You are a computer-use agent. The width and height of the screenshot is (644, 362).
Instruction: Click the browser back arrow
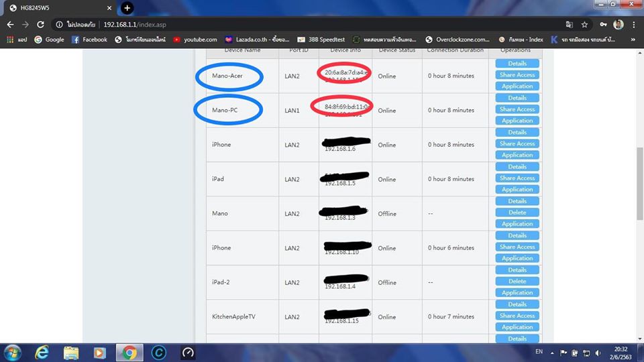10,25
